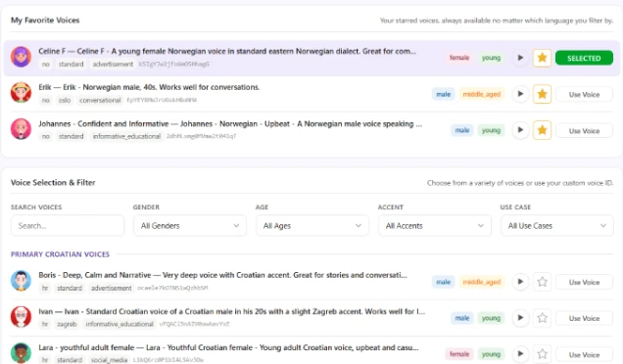Expand the All Ages filter

coord(312,225)
